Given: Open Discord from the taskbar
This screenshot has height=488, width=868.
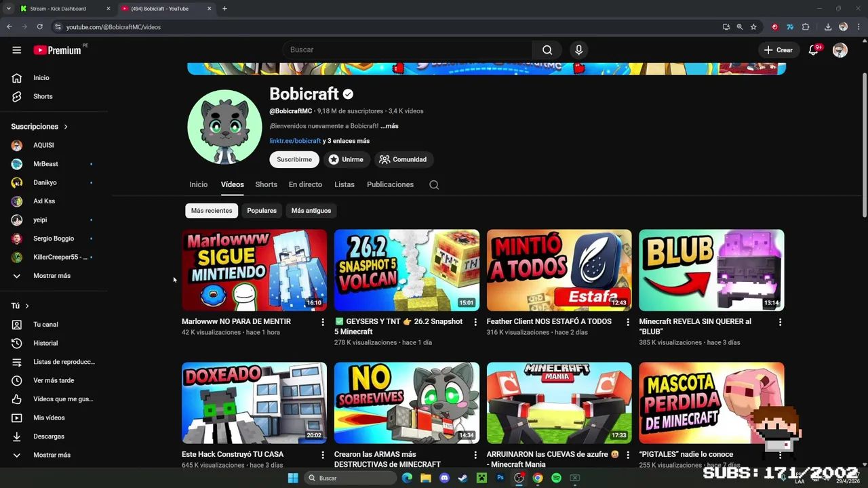Looking at the screenshot, I should pyautogui.click(x=444, y=478).
